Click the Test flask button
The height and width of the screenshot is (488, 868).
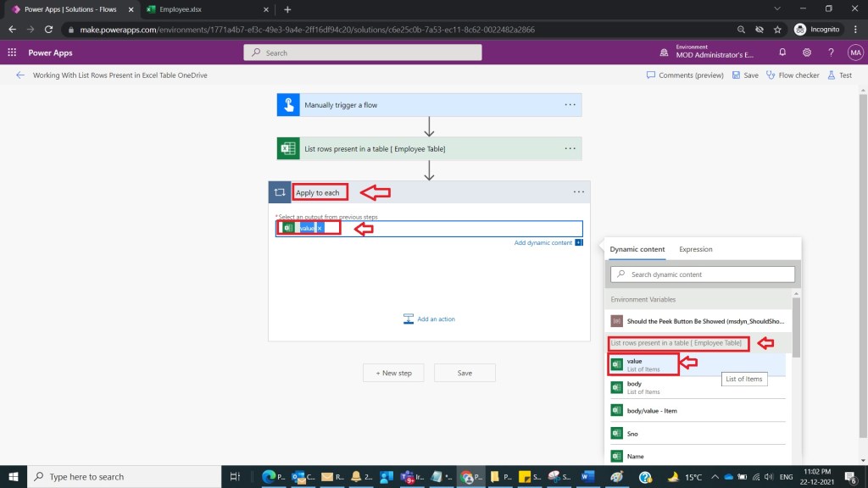839,75
